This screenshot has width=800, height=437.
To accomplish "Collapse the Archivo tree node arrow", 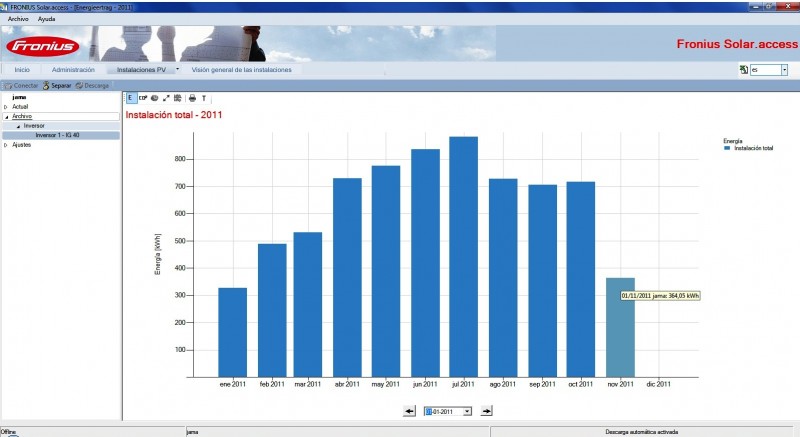I will click(x=6, y=117).
